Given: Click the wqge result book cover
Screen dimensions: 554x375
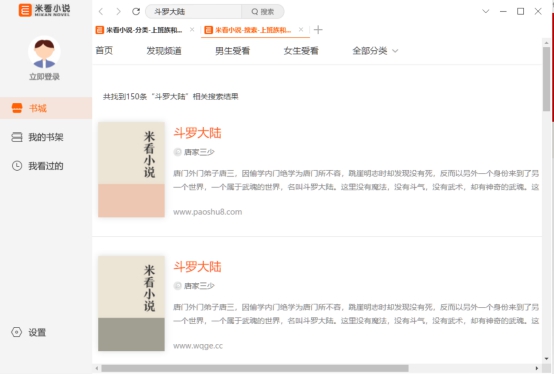Looking at the screenshot, I should coord(131,303).
